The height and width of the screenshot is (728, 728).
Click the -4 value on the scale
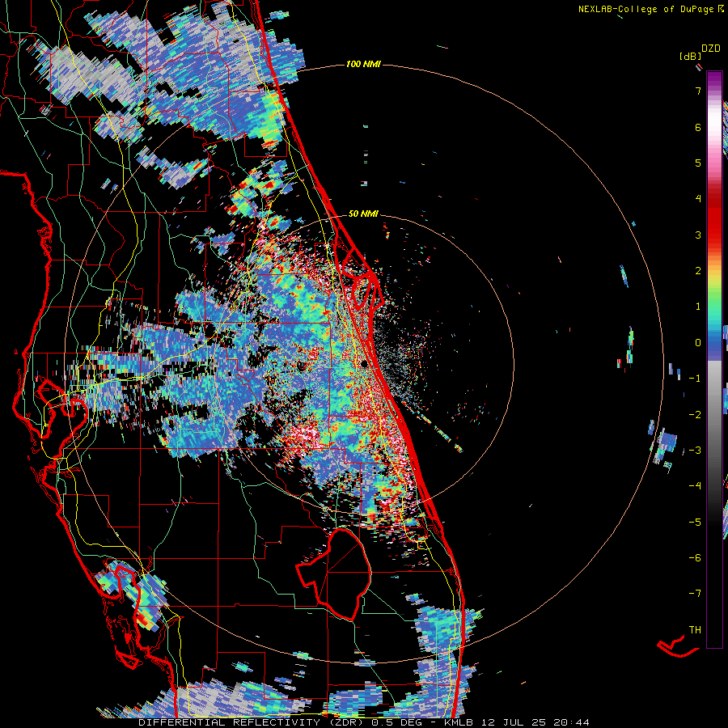[695, 486]
